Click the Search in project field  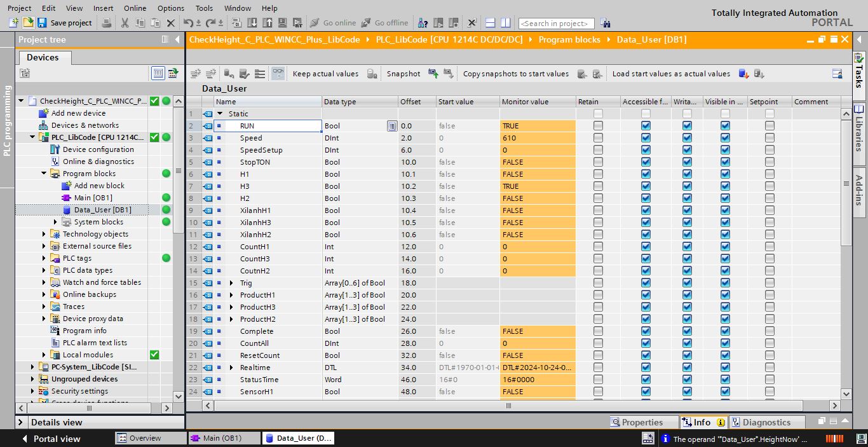556,24
